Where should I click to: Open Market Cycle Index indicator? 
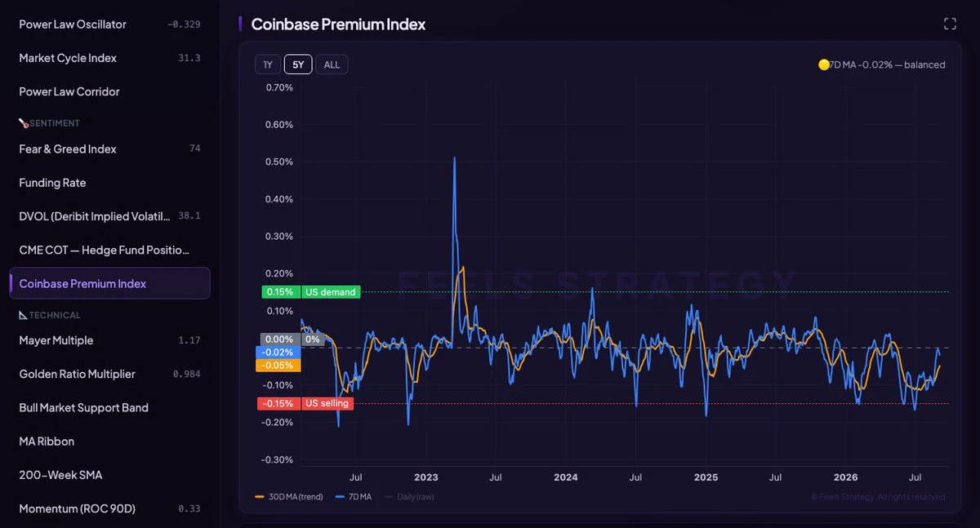109,58
